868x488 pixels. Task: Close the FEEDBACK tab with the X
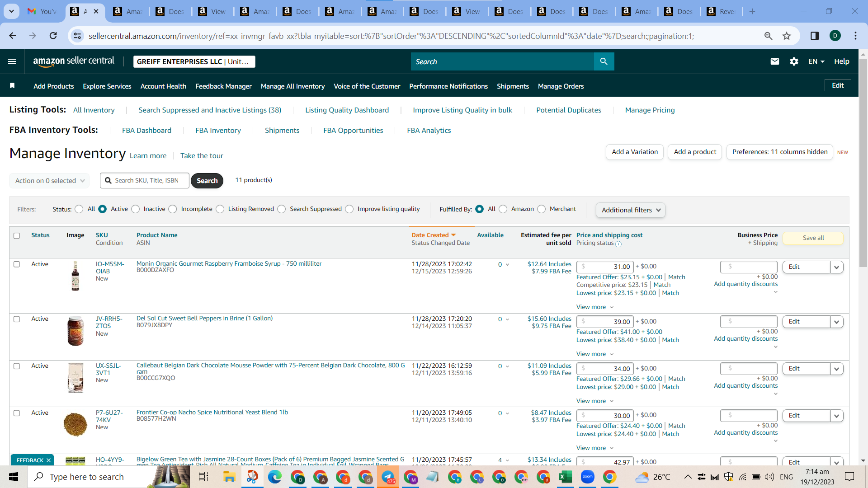[x=48, y=460]
